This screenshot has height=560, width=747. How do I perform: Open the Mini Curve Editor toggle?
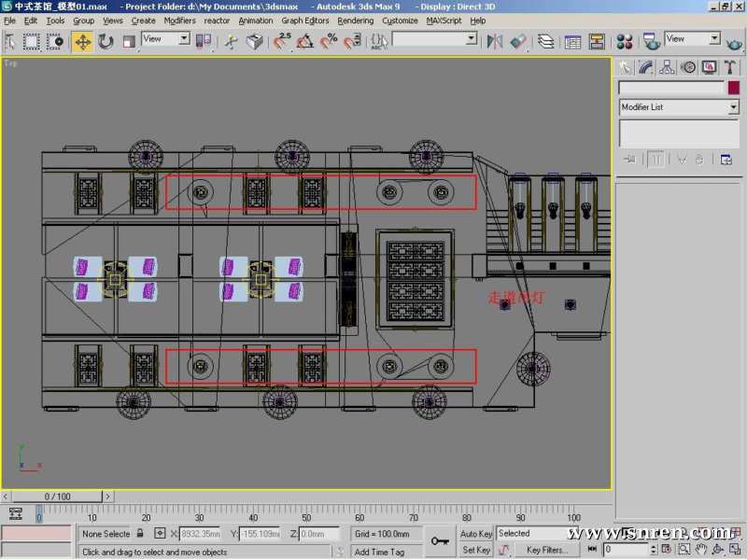15,514
